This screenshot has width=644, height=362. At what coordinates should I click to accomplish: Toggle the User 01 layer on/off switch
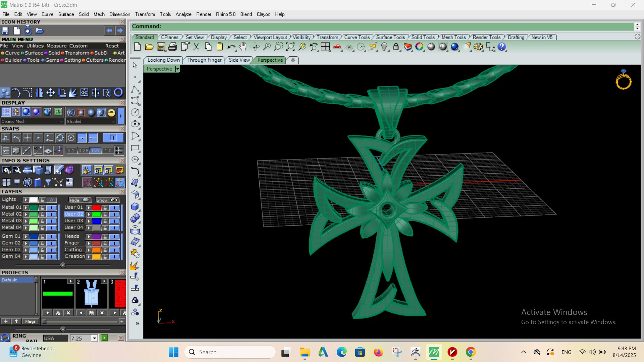(114, 207)
